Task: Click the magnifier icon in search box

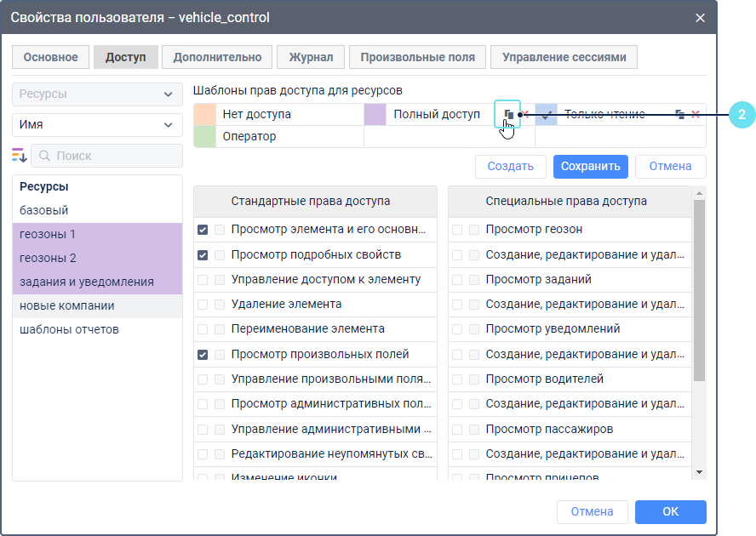Action: tap(44, 156)
